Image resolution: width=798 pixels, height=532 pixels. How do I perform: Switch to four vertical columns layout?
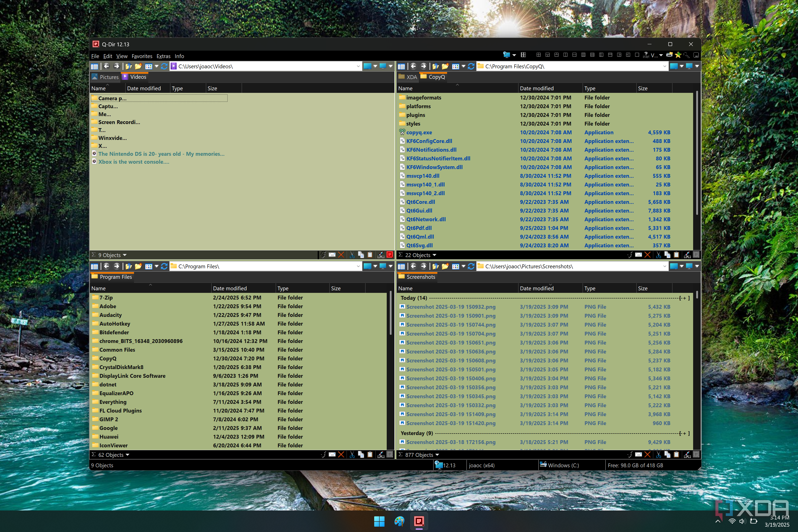[x=583, y=55]
